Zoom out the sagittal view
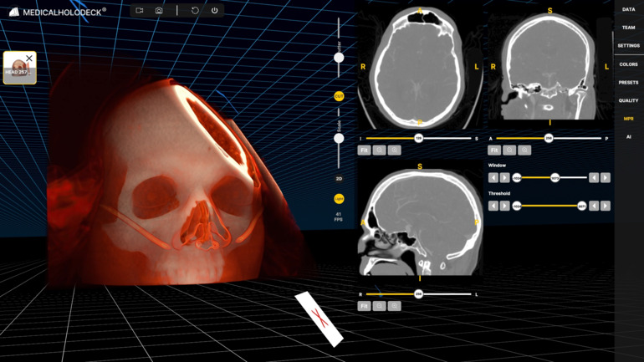Screen dimensions: 644x362 (x=379, y=306)
